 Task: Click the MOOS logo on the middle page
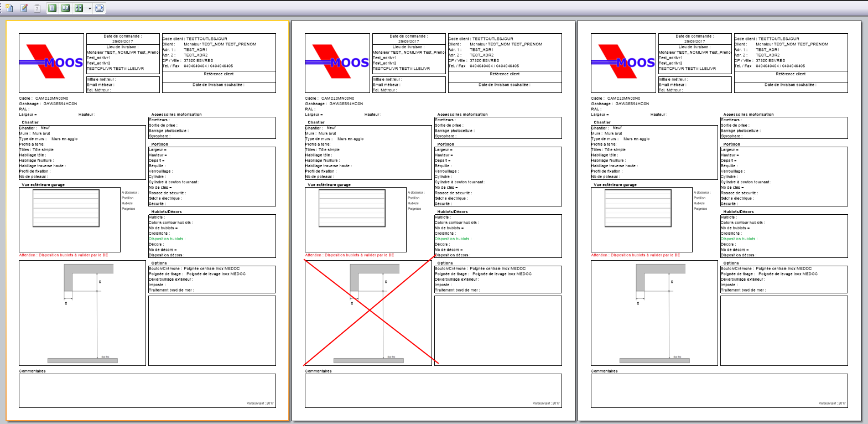[337, 63]
